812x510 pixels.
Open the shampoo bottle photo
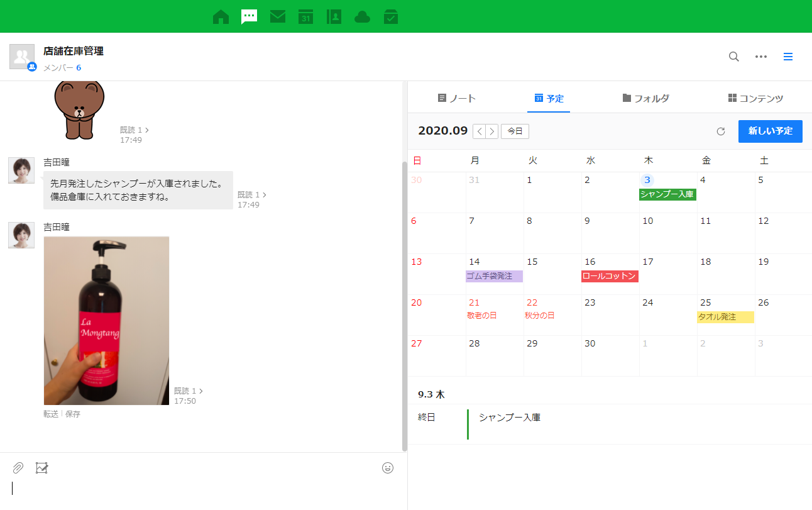click(x=106, y=321)
